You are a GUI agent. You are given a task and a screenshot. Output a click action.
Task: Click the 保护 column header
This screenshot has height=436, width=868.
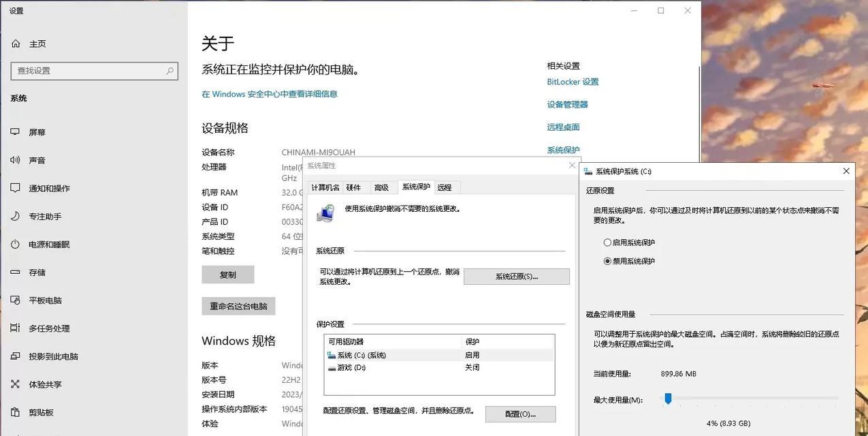[509, 342]
